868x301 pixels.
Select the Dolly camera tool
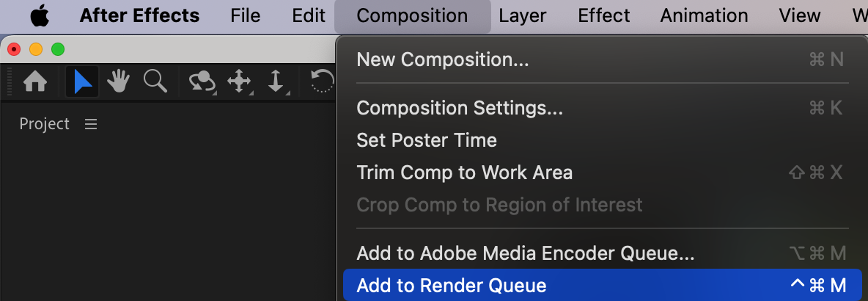click(x=276, y=81)
